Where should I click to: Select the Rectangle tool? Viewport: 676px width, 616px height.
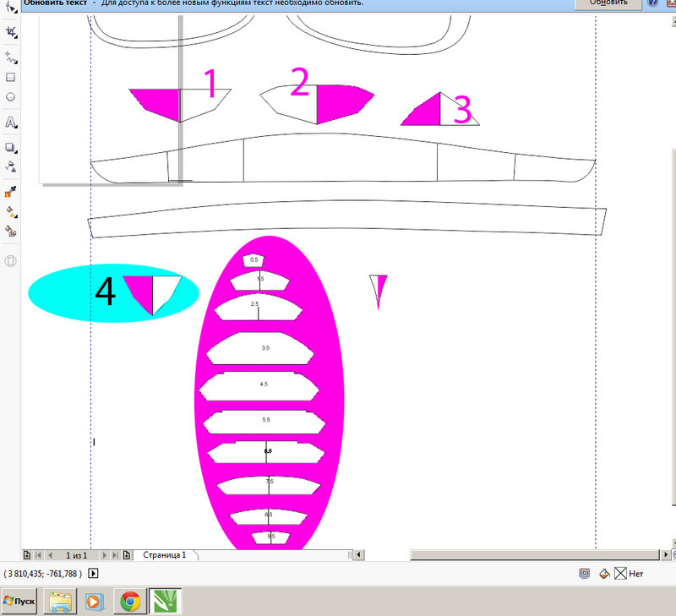point(10,77)
